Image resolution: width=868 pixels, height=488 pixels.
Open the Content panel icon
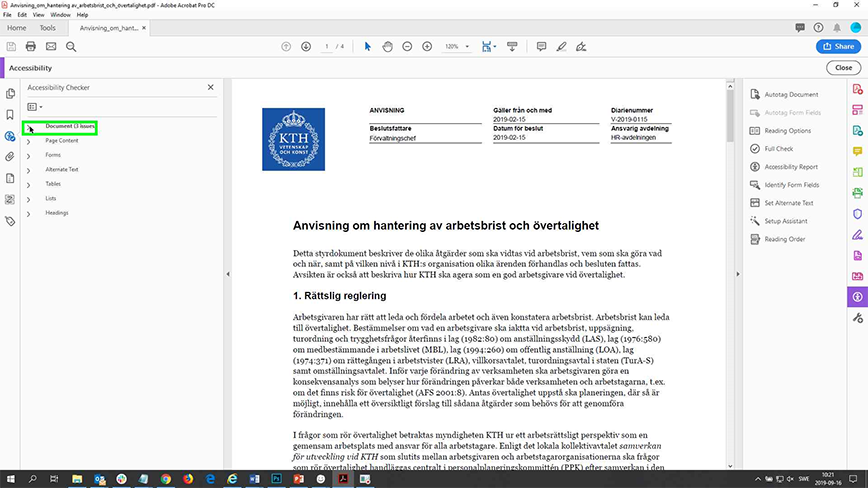coord(10,178)
